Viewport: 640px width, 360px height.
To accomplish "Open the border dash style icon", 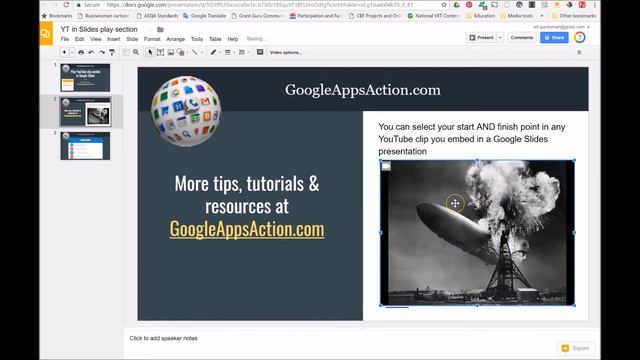I will [x=242, y=52].
